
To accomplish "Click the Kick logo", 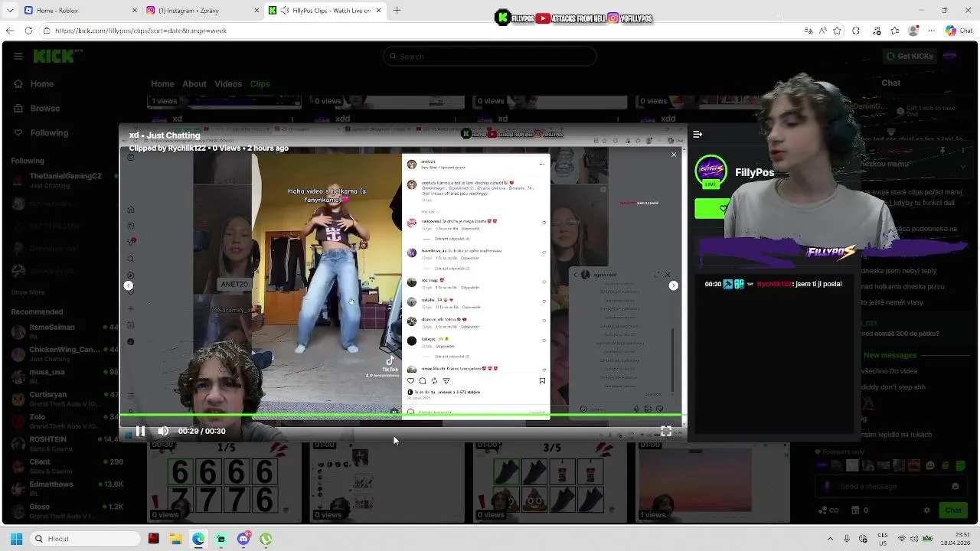I will tap(58, 56).
